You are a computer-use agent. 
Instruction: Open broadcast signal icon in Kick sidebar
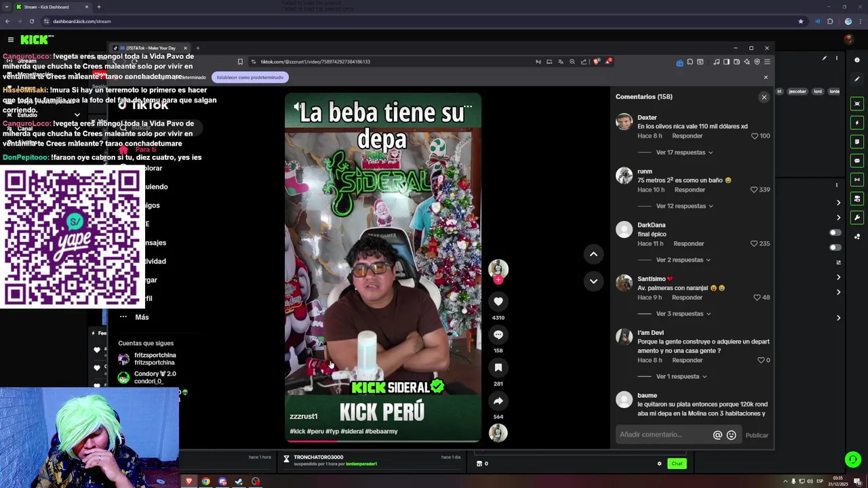pos(857,180)
